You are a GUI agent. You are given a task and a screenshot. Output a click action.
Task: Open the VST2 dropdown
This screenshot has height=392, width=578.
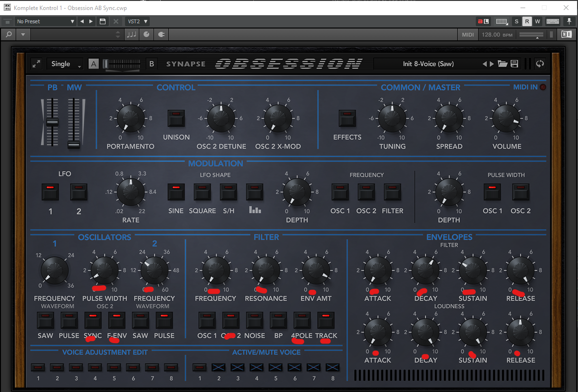tap(137, 21)
